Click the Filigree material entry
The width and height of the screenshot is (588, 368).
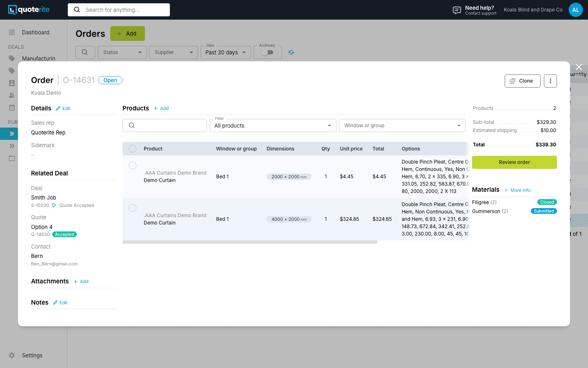pyautogui.click(x=484, y=202)
